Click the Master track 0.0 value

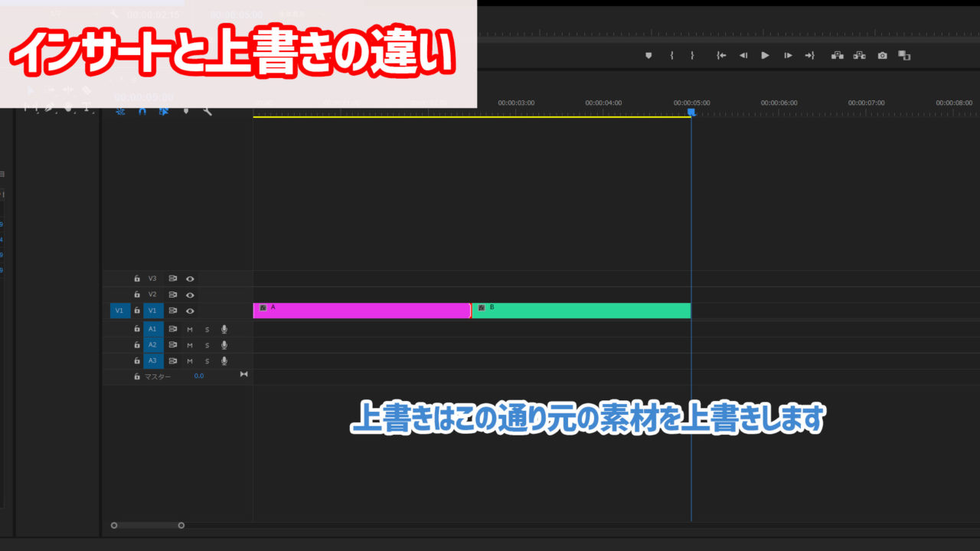(x=199, y=377)
